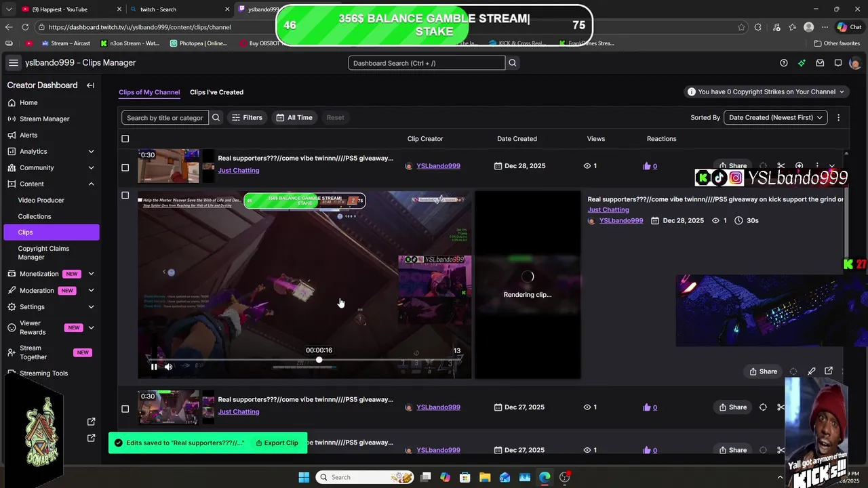
Task: Open Video Producer under Content
Action: (41, 200)
